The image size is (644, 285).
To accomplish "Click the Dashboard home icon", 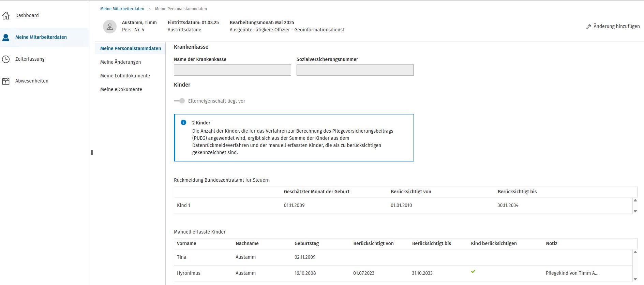I will tap(6, 16).
